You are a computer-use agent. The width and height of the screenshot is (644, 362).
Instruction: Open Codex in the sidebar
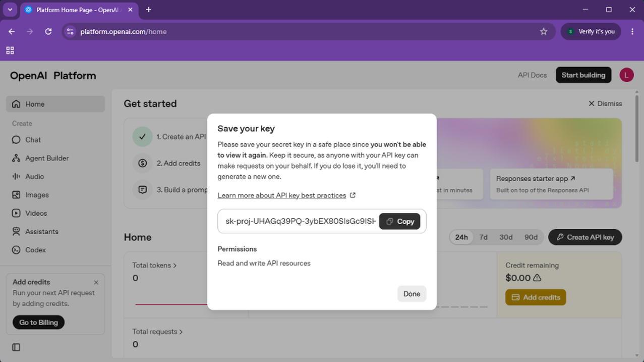pos(55,250)
